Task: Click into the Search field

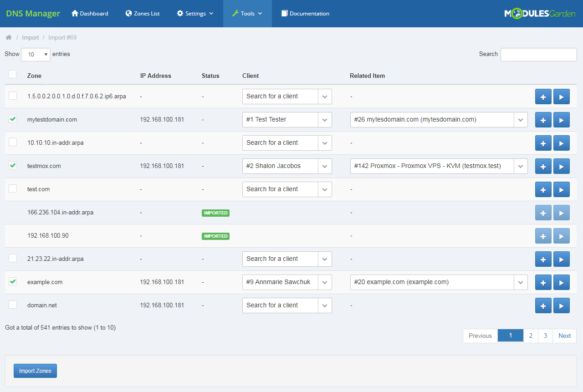Action: [538, 55]
